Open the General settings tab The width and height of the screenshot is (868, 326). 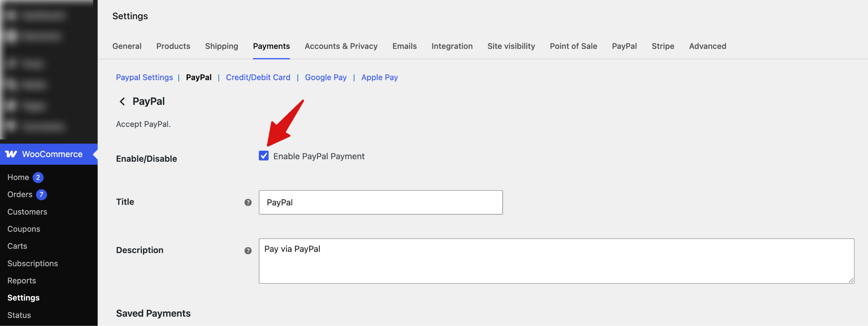click(127, 46)
